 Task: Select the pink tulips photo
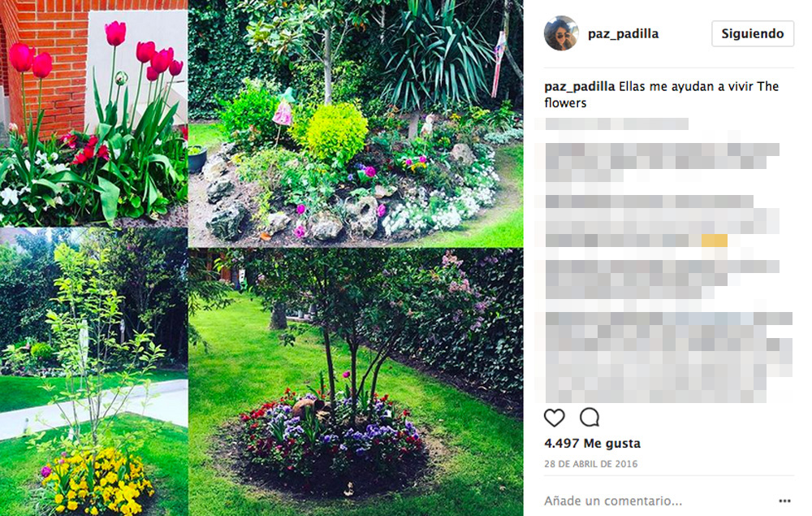[x=93, y=114]
